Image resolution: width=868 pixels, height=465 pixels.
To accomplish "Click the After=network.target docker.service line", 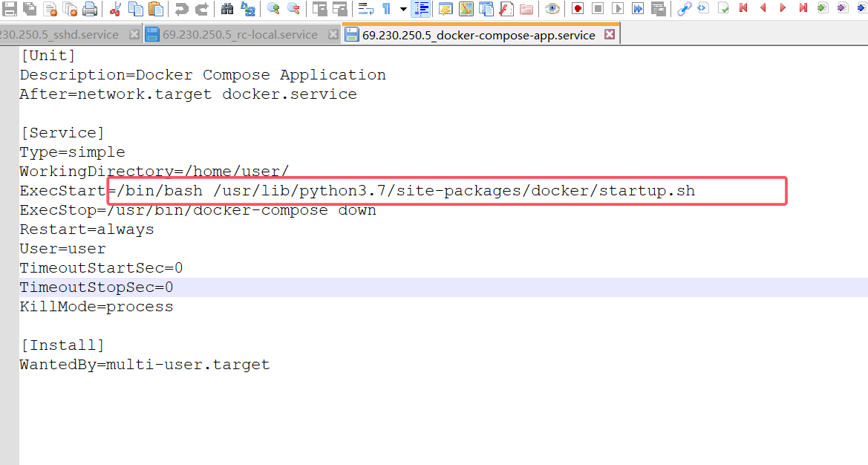I will click(x=188, y=94).
